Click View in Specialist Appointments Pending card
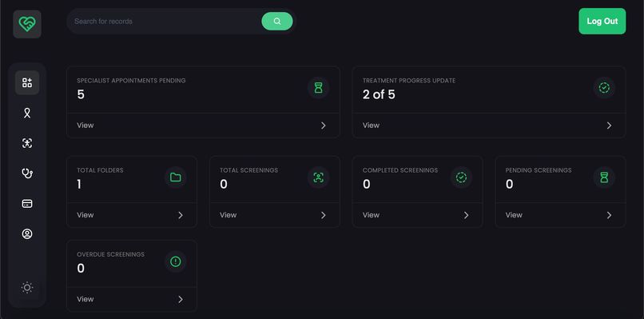 coord(85,126)
